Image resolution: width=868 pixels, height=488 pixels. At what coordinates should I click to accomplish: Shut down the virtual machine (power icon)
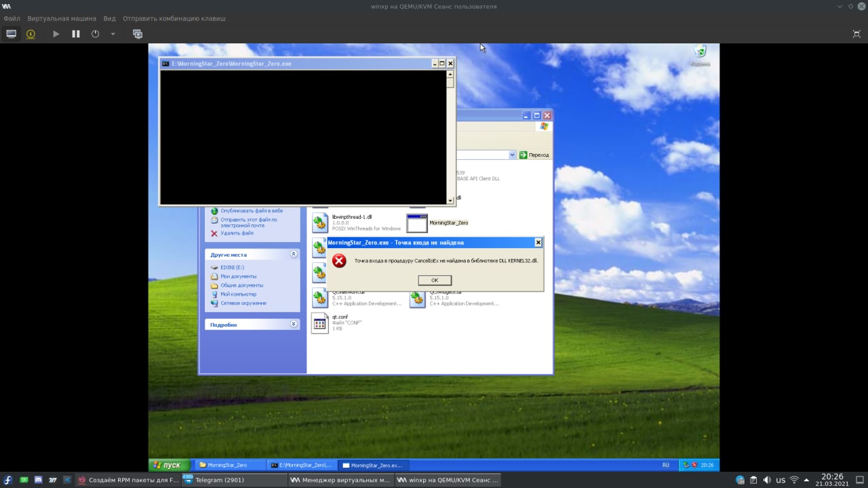[95, 34]
